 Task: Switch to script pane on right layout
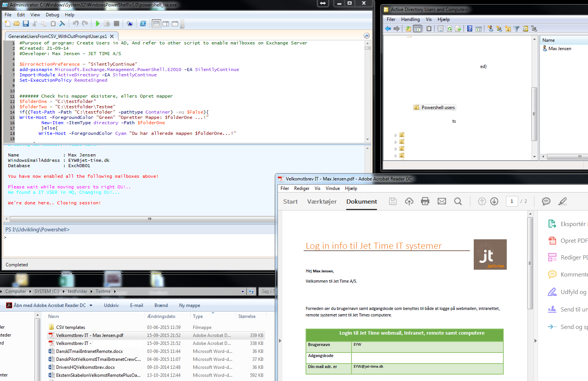click(166, 24)
